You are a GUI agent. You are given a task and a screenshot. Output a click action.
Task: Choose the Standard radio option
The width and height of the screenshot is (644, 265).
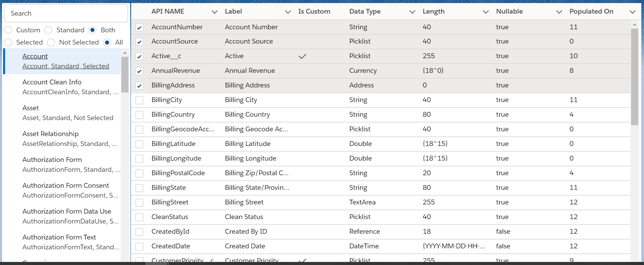coord(49,30)
